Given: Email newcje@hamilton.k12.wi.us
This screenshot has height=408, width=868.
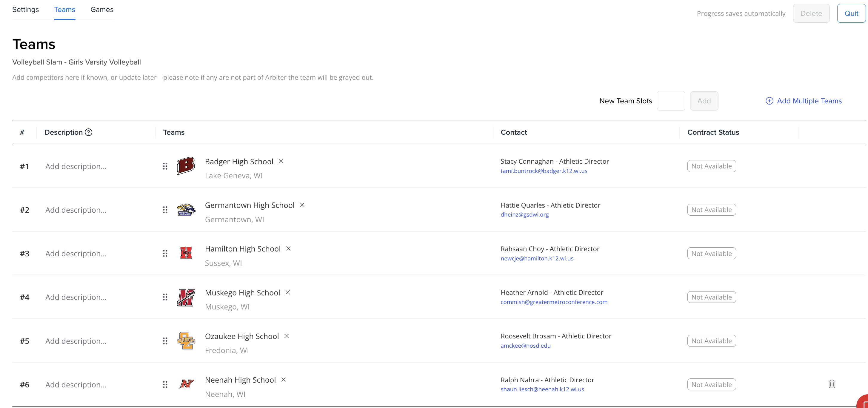Looking at the screenshot, I should coord(537,258).
